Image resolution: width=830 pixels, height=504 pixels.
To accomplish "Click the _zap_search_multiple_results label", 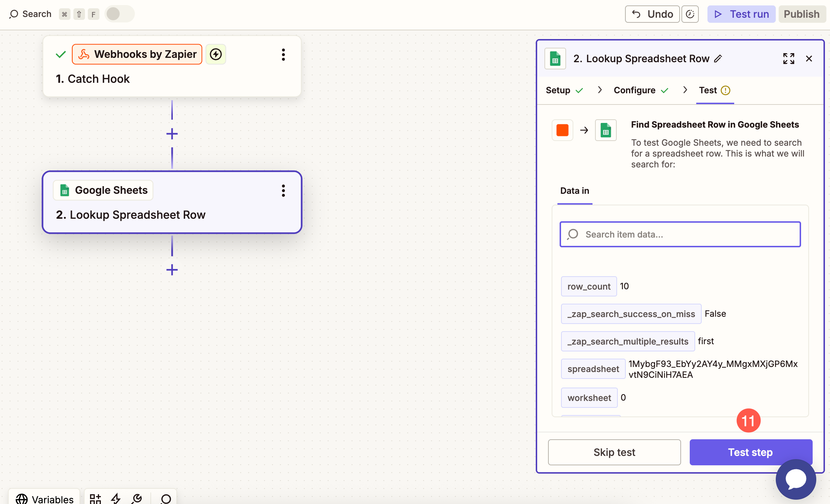I will click(x=628, y=341).
